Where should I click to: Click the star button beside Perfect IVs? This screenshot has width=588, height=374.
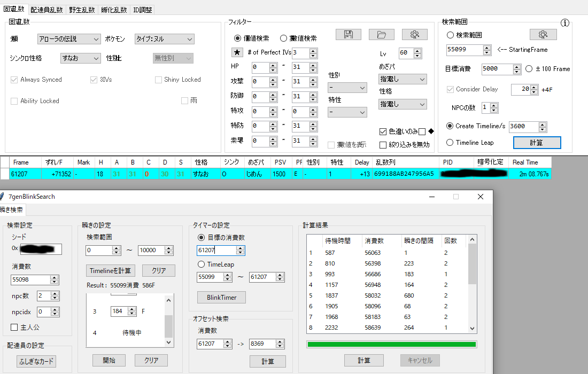(x=237, y=52)
